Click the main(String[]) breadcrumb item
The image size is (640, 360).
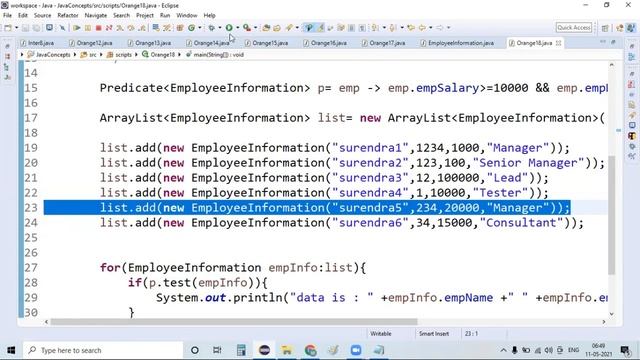[215, 54]
